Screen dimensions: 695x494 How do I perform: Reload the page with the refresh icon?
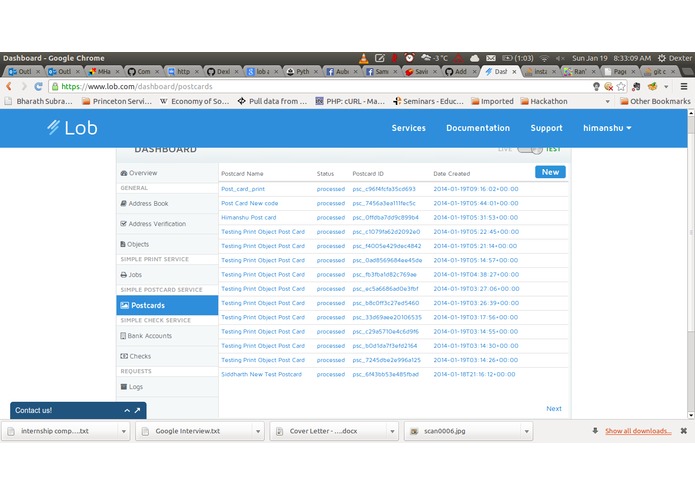point(39,86)
